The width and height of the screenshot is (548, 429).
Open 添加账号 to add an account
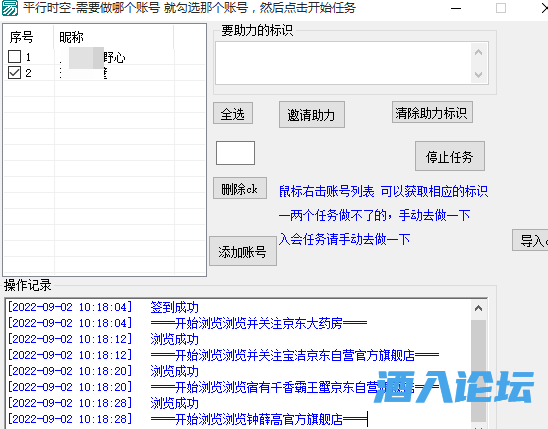pyautogui.click(x=243, y=251)
